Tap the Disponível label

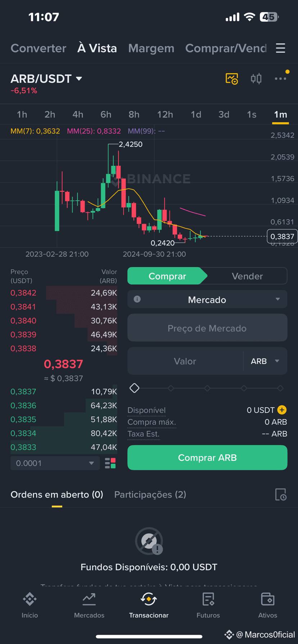(146, 410)
